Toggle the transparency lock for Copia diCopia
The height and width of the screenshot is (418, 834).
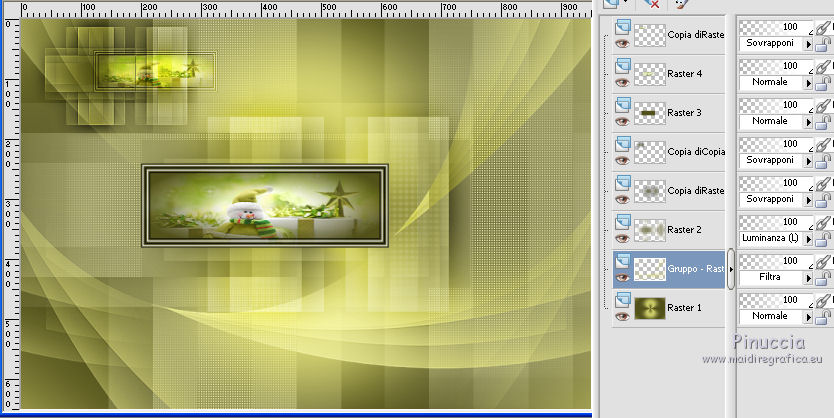tap(822, 161)
